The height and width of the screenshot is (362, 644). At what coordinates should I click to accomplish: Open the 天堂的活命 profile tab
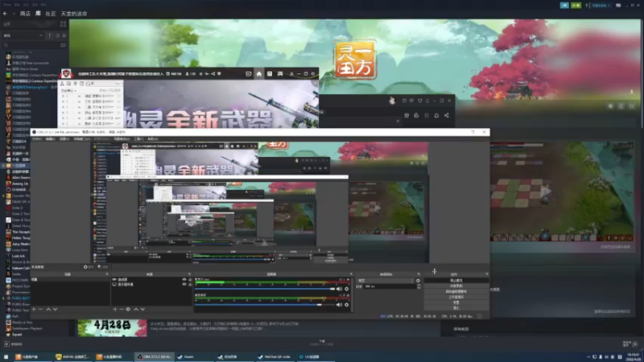[x=74, y=14]
